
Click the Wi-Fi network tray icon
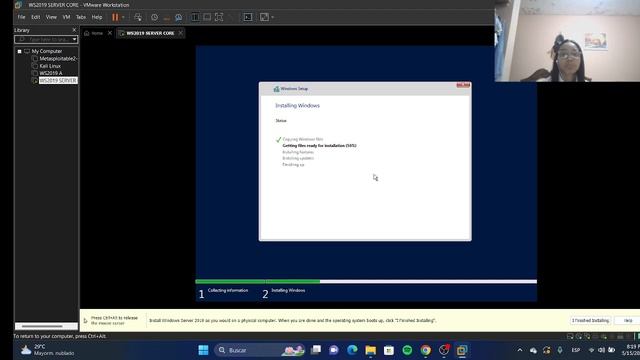(591, 350)
